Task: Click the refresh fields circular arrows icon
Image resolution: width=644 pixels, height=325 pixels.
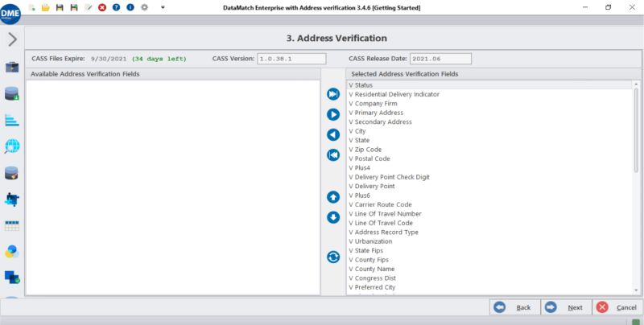Action: [333, 257]
